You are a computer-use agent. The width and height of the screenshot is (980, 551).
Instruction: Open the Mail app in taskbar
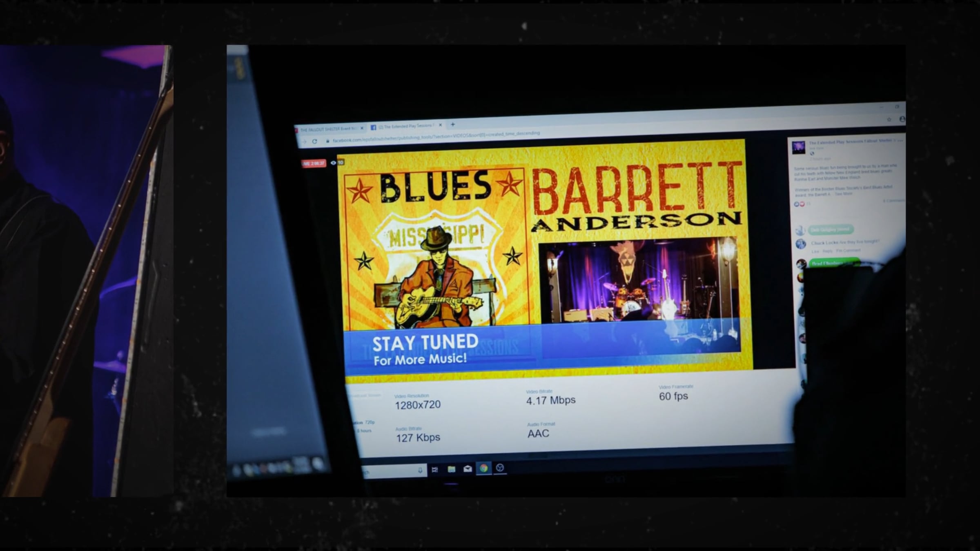(x=468, y=469)
